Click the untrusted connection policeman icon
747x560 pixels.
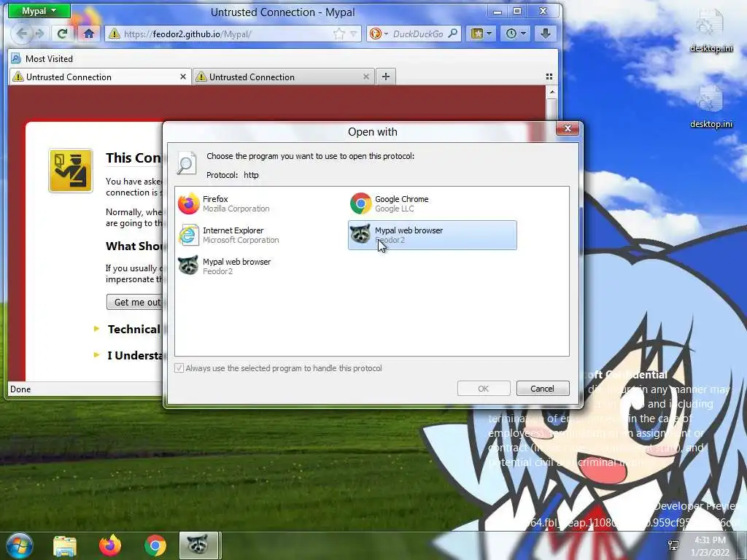pos(71,171)
